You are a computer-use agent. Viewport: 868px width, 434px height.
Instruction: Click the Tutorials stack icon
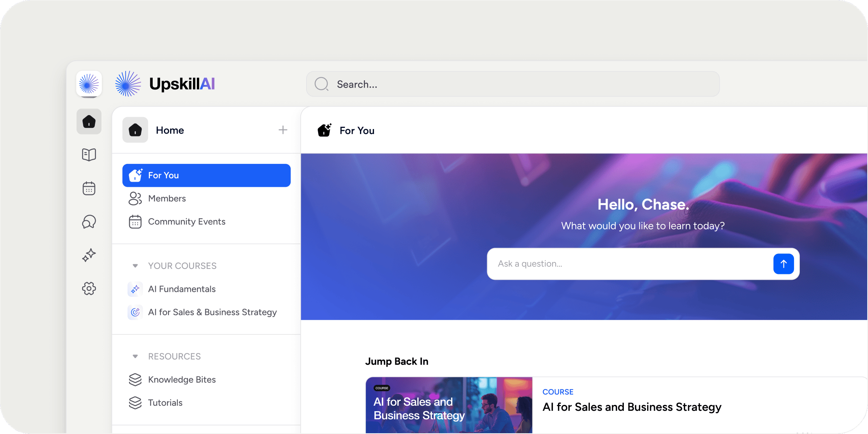(135, 403)
